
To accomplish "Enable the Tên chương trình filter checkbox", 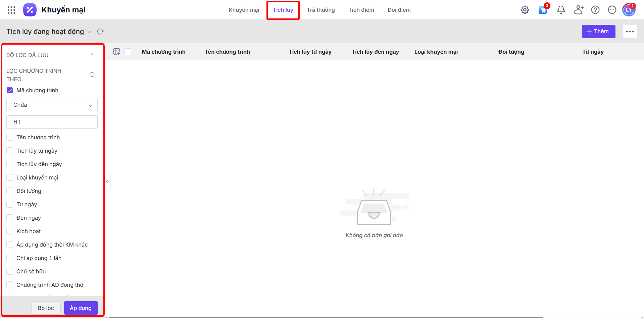I will [10, 138].
